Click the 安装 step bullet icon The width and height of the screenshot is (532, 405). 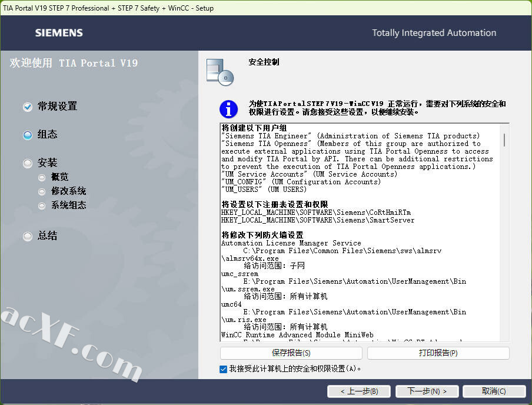coord(28,163)
